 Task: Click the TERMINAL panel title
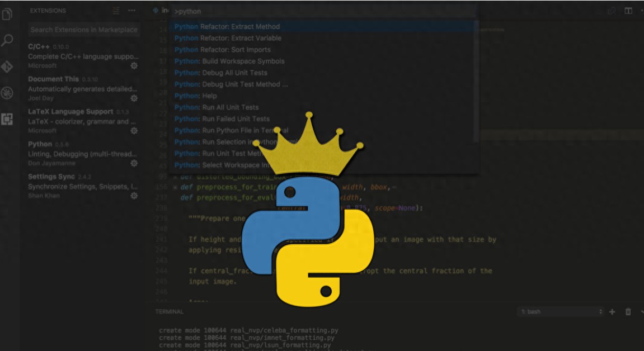pos(169,312)
